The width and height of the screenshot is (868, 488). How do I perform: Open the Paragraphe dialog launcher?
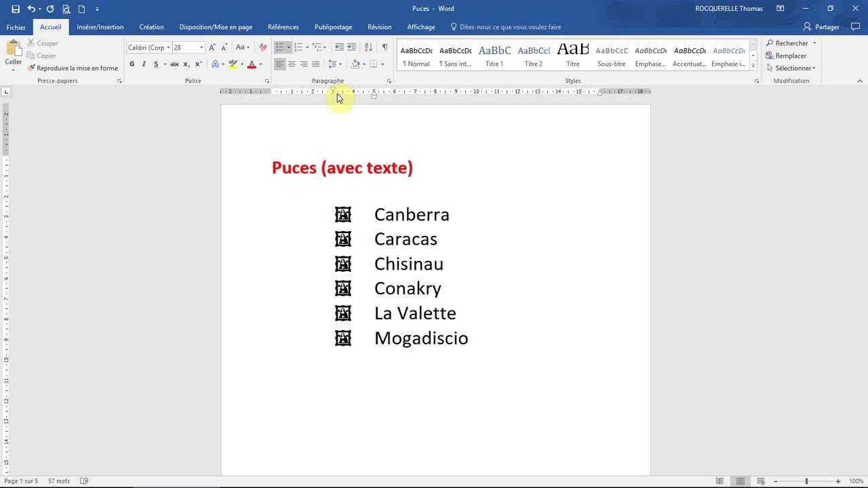389,81
